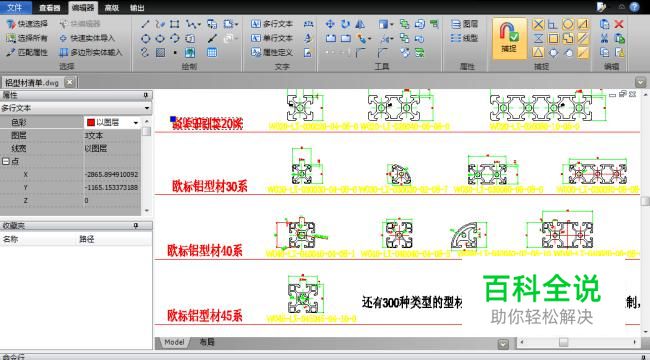The image size is (650, 360).
Task: Open the layout list dropdown beside 布局
Action: click(x=503, y=344)
